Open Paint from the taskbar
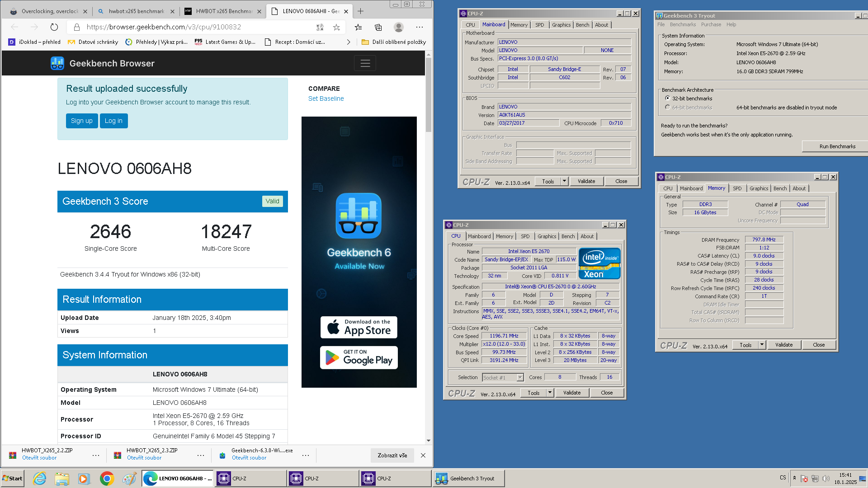 pyautogui.click(x=129, y=479)
